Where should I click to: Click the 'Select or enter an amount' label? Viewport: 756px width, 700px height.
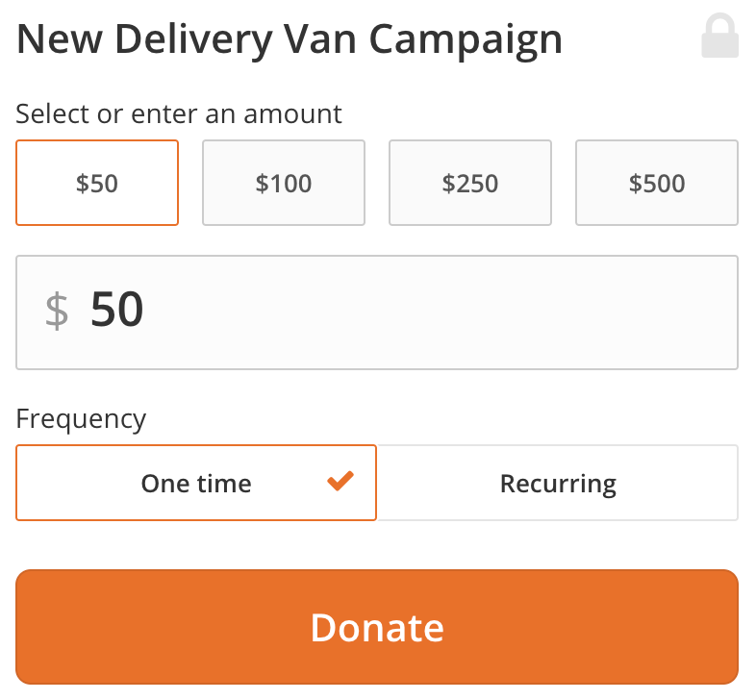[x=179, y=114]
